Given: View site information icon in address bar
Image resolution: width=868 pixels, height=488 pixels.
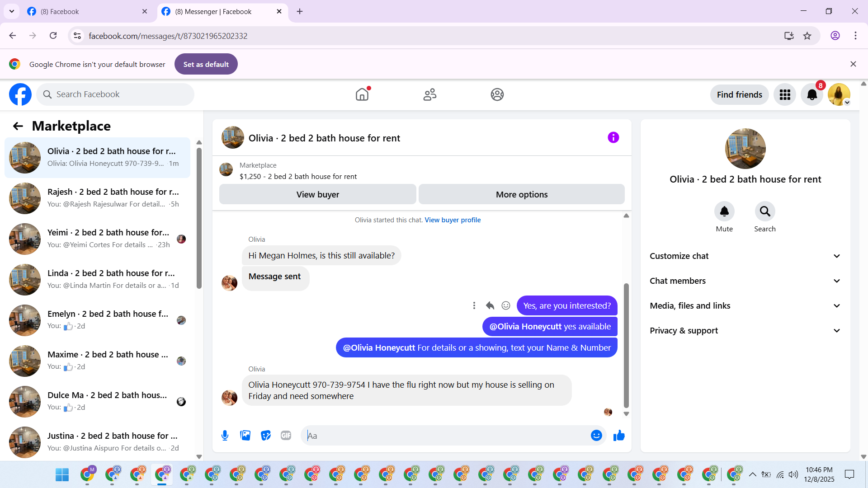Looking at the screenshot, I should (x=77, y=36).
